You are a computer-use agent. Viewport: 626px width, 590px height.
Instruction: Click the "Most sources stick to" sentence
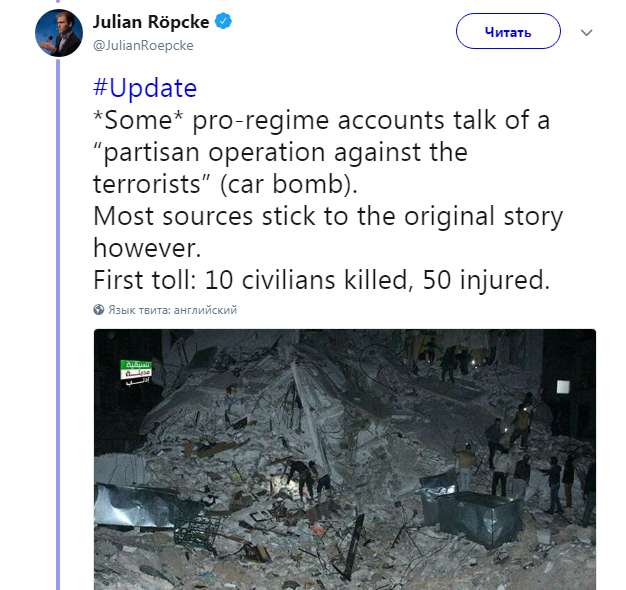(328, 217)
